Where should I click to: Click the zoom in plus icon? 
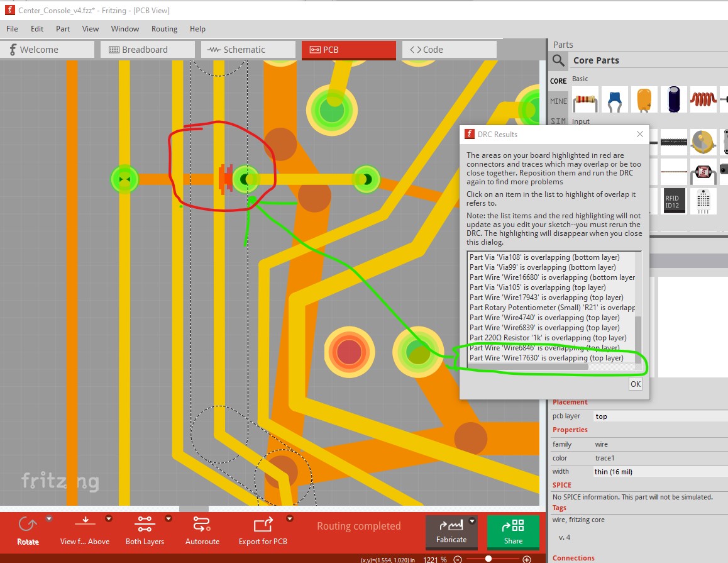pos(527,559)
